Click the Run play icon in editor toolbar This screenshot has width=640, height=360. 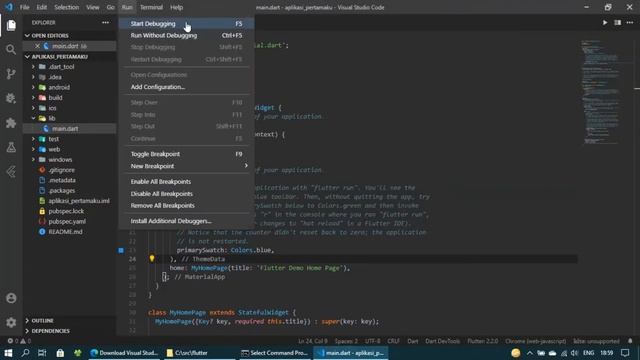click(605, 22)
